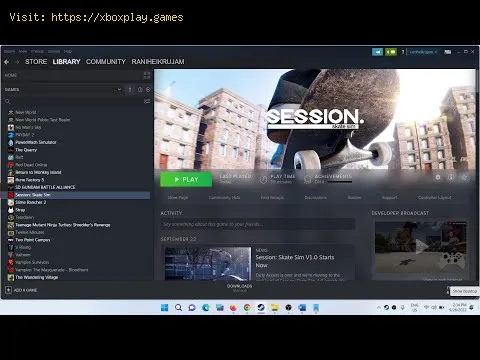Open Google Chrome from taskbar
This screenshot has width=480, height=360.
[x=247, y=307]
